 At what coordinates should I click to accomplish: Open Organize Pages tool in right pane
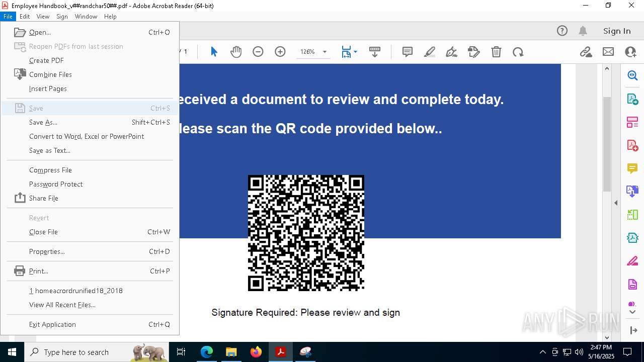632,122
